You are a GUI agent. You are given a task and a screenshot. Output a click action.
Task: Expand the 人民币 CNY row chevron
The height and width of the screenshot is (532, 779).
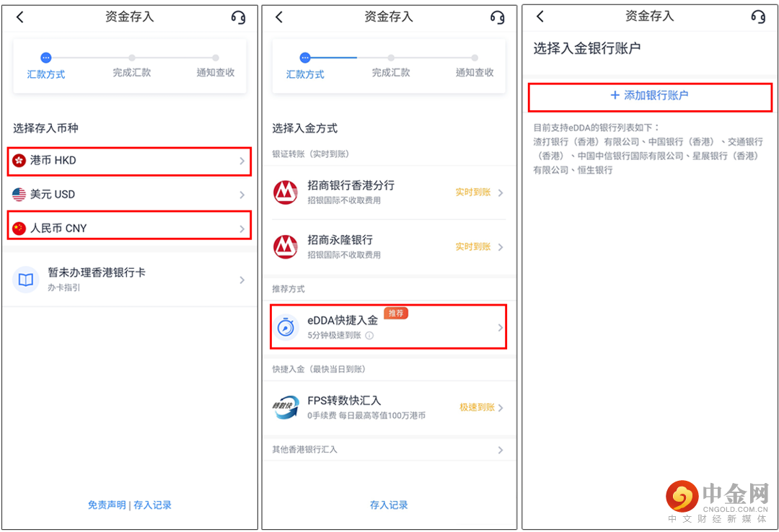coord(242,229)
